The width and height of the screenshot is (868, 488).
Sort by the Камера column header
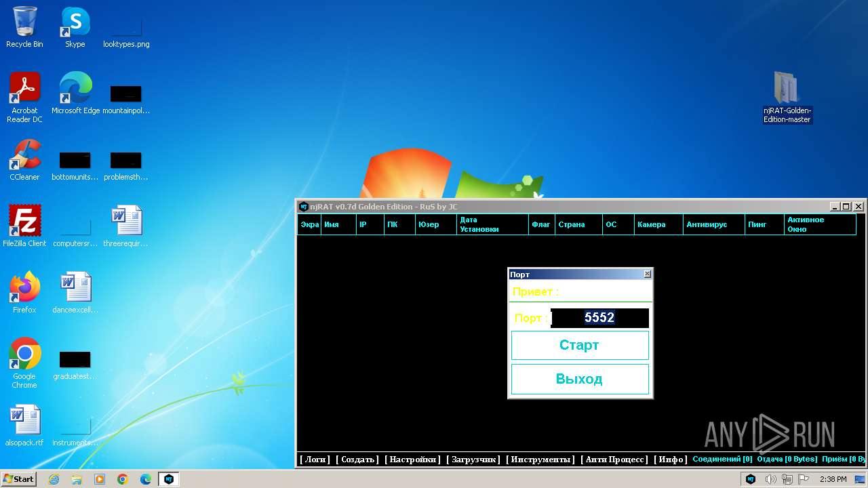(x=658, y=224)
